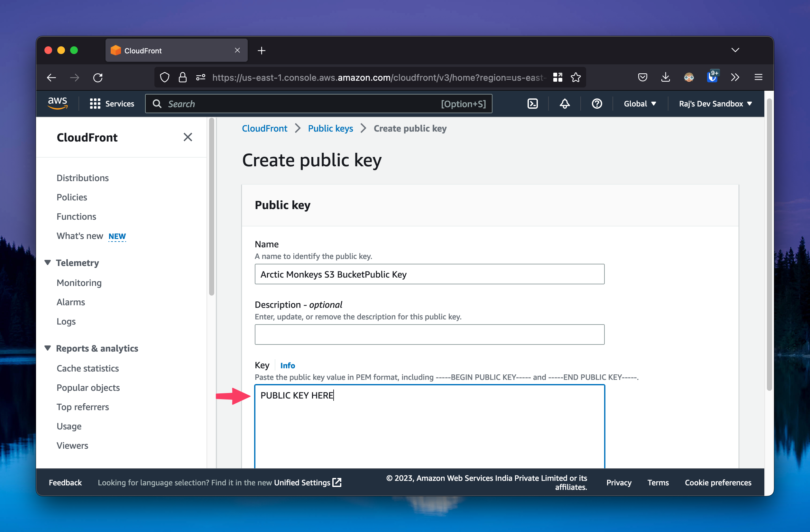Screen dimensions: 810x532
Task: Click the help question mark icon
Action: 597,104
